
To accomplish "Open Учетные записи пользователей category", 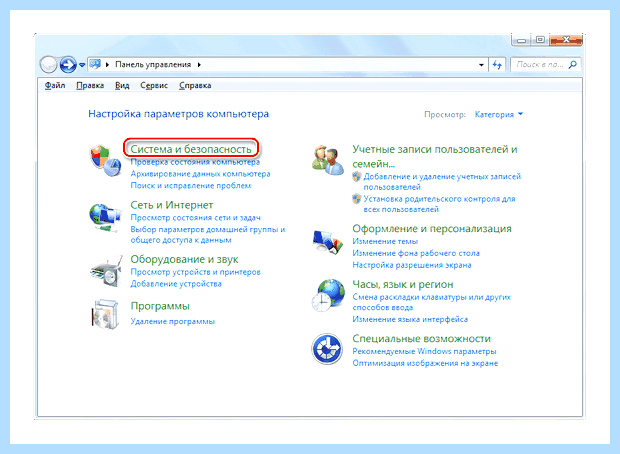I will (x=435, y=156).
